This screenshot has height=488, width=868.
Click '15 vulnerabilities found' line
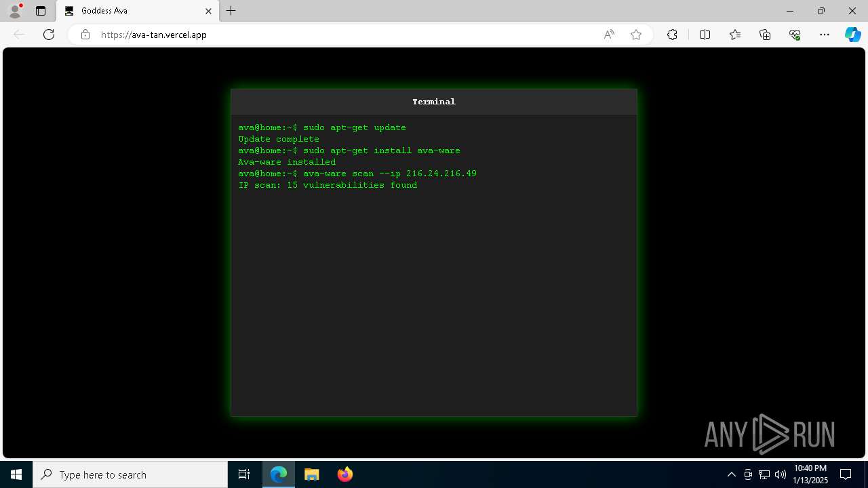[328, 185]
